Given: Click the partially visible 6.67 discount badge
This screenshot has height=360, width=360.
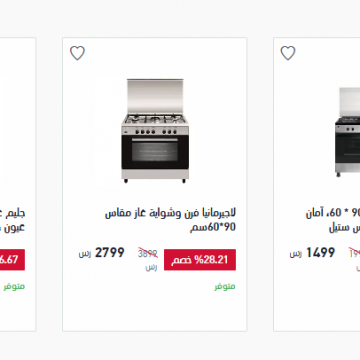Looking at the screenshot, I should pyautogui.click(x=12, y=260).
